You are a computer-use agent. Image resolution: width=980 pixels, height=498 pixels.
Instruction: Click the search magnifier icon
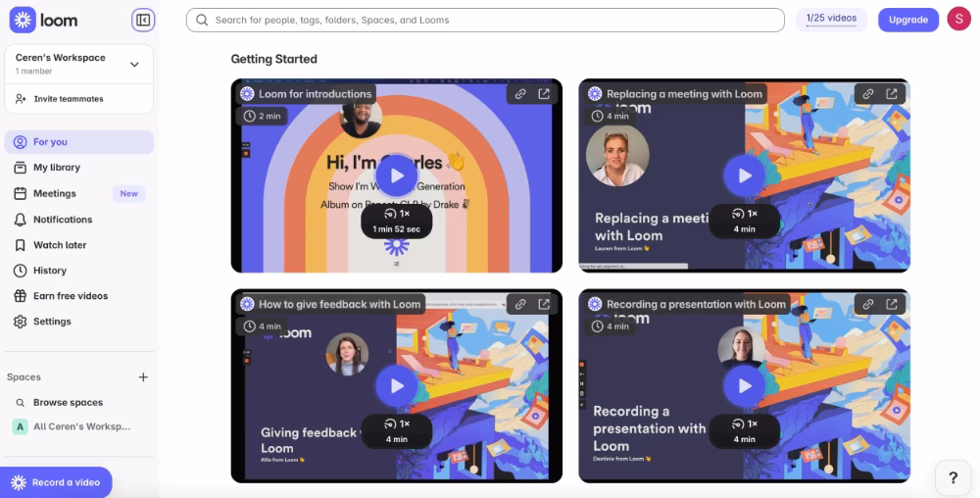click(202, 20)
